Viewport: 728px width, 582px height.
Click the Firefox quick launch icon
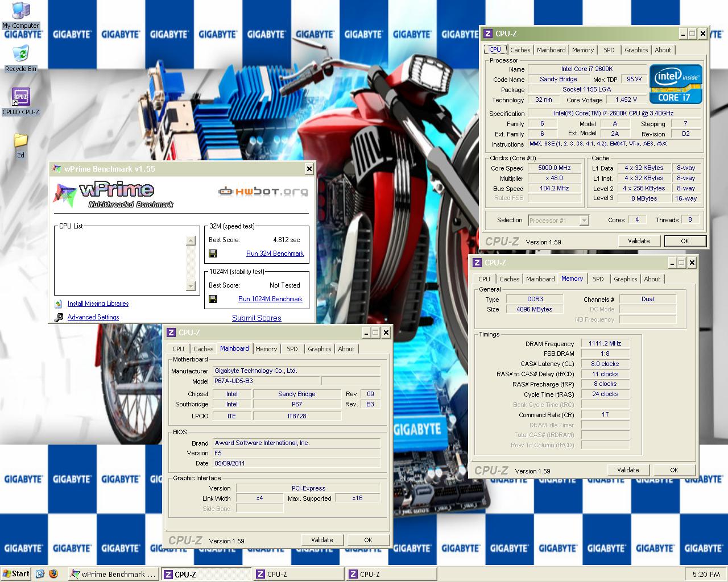[x=54, y=574]
